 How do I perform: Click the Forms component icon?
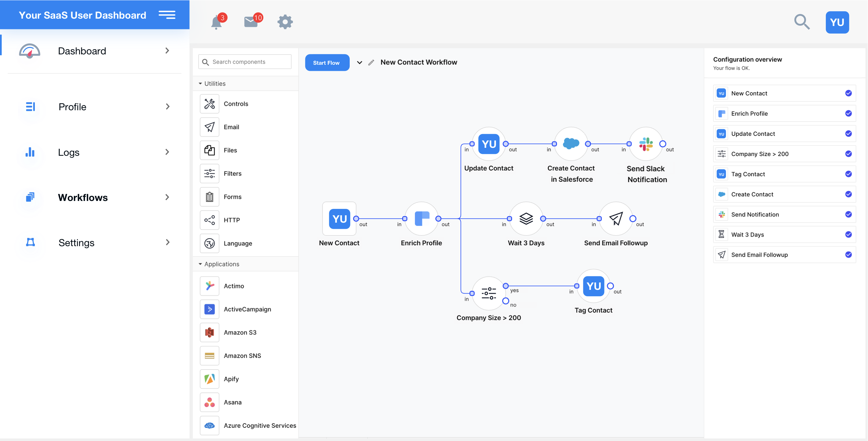click(x=209, y=196)
